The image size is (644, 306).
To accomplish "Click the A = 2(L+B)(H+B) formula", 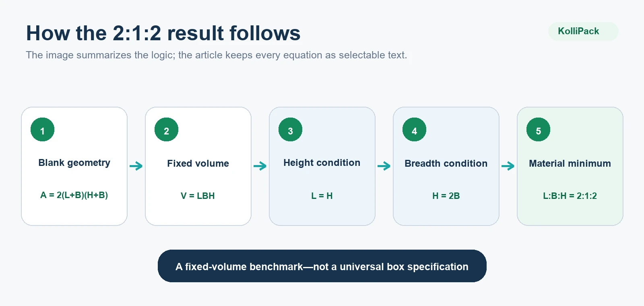I will click(74, 195).
